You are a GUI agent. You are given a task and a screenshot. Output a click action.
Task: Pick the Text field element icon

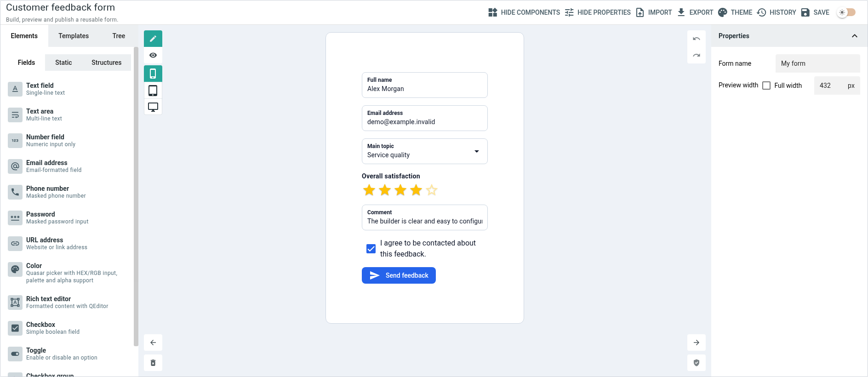(15, 89)
